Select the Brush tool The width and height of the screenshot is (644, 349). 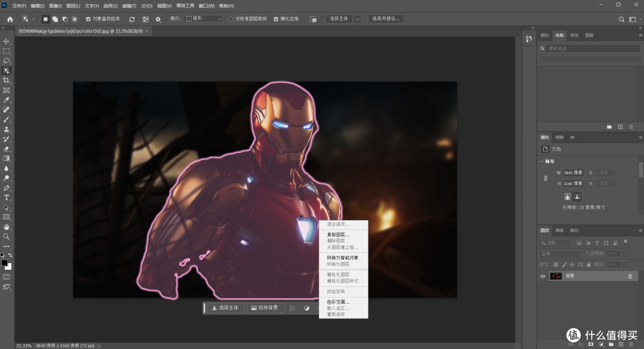(x=6, y=120)
